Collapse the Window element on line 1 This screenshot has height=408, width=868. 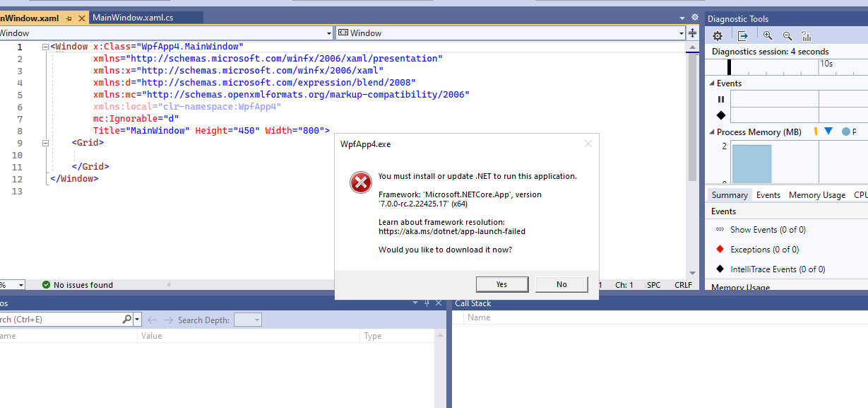coord(45,47)
